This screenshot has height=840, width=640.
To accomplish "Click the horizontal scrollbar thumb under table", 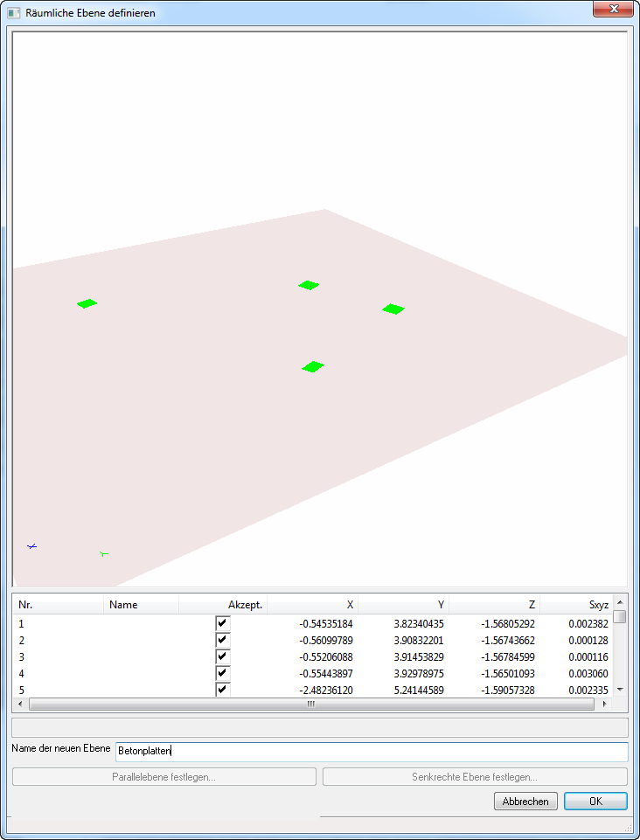I will click(x=310, y=704).
